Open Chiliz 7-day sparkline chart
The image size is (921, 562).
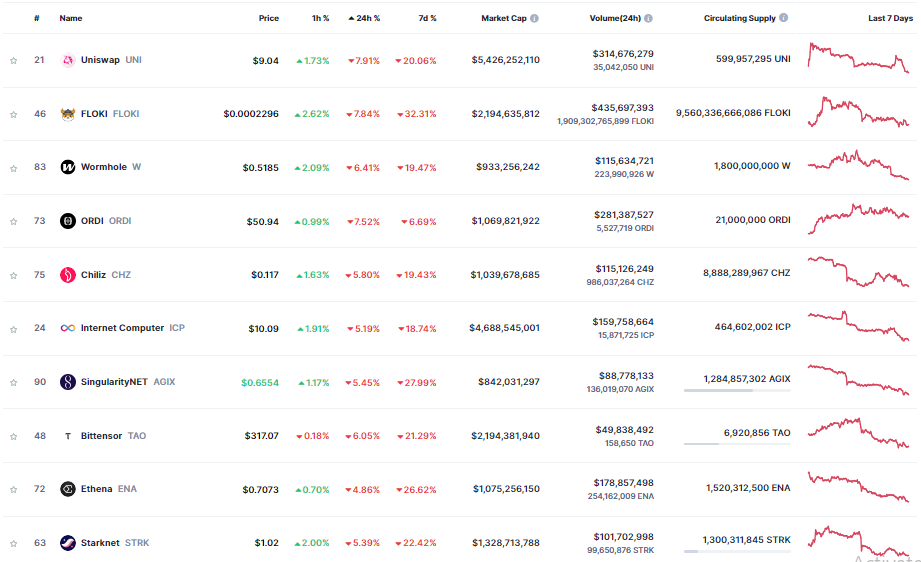pos(858,271)
